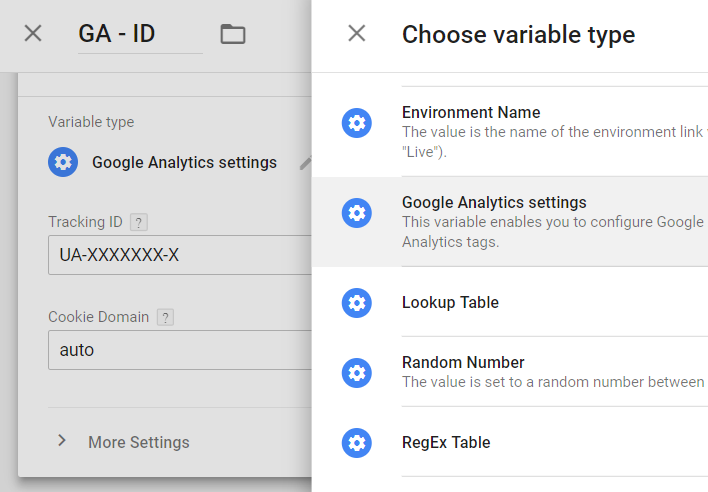Click the blue gear icon under Variable type
The width and height of the screenshot is (708, 492).
pos(63,162)
